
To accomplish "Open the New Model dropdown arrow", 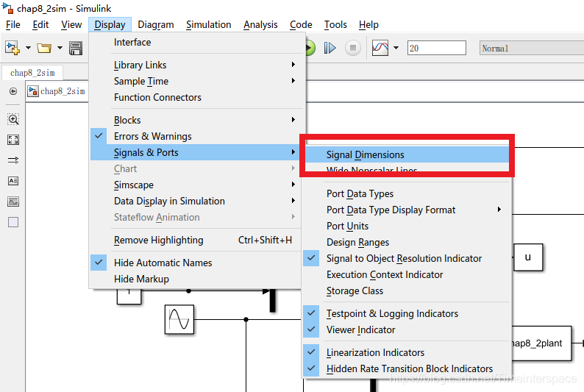I will (x=28, y=48).
